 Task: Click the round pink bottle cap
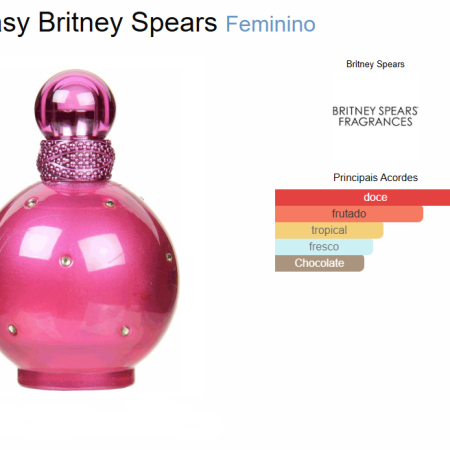[x=75, y=104]
